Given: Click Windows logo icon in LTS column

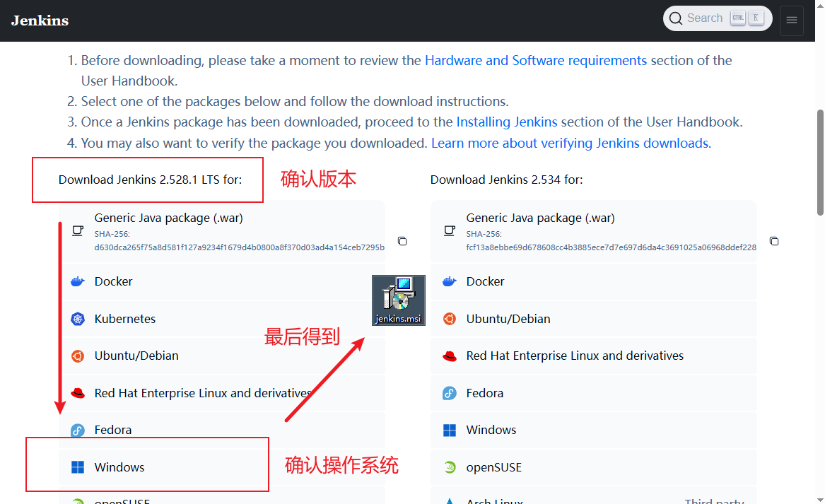Looking at the screenshot, I should (x=78, y=467).
